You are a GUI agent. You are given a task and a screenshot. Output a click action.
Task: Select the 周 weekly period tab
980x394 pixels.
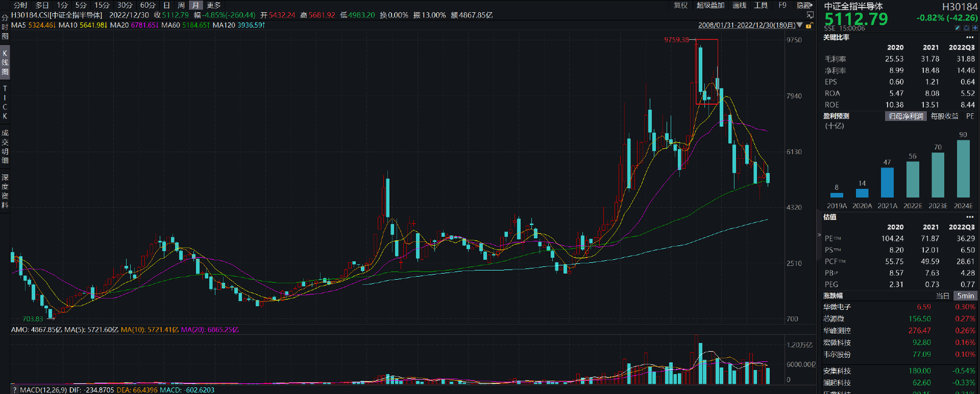(181, 5)
